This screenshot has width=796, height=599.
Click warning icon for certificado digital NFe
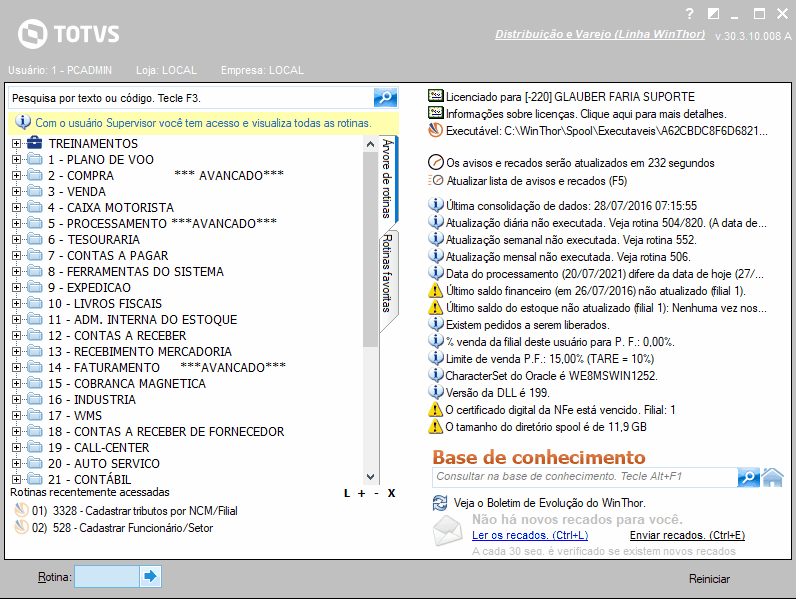[436, 409]
